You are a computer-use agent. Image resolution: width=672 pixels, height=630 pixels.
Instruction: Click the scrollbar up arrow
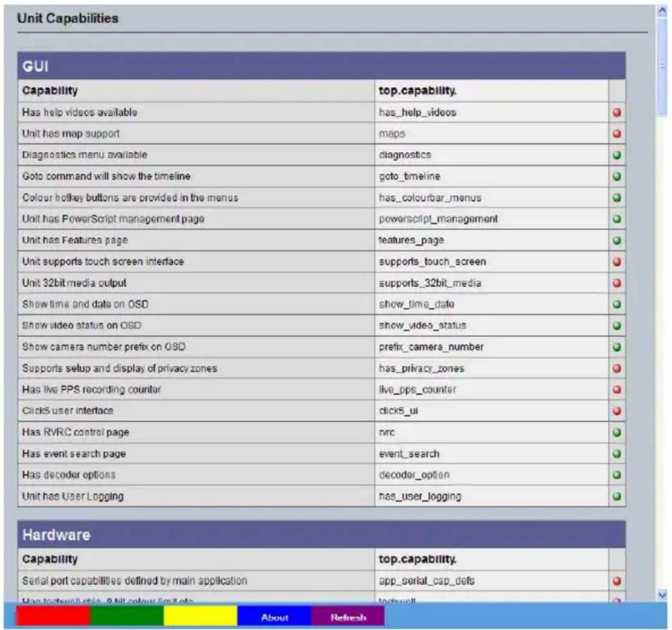(662, 11)
